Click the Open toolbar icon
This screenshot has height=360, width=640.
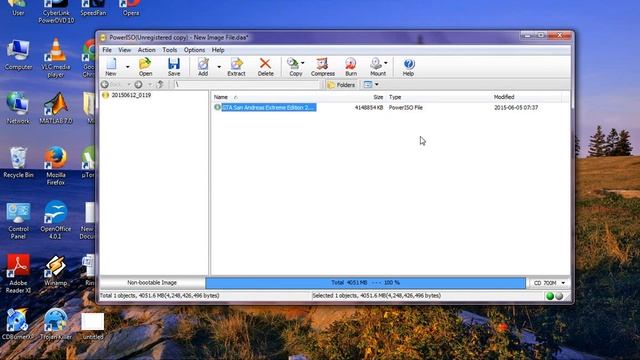145,67
